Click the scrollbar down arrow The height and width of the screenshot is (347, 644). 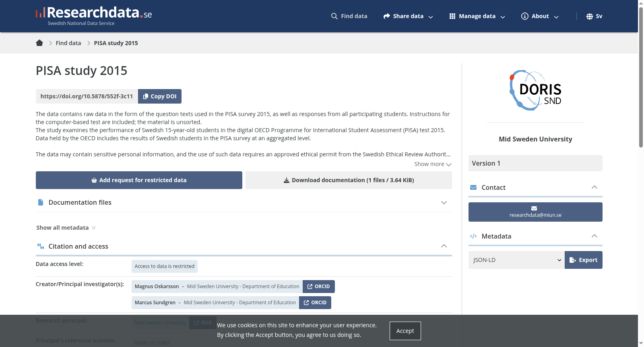(641, 344)
